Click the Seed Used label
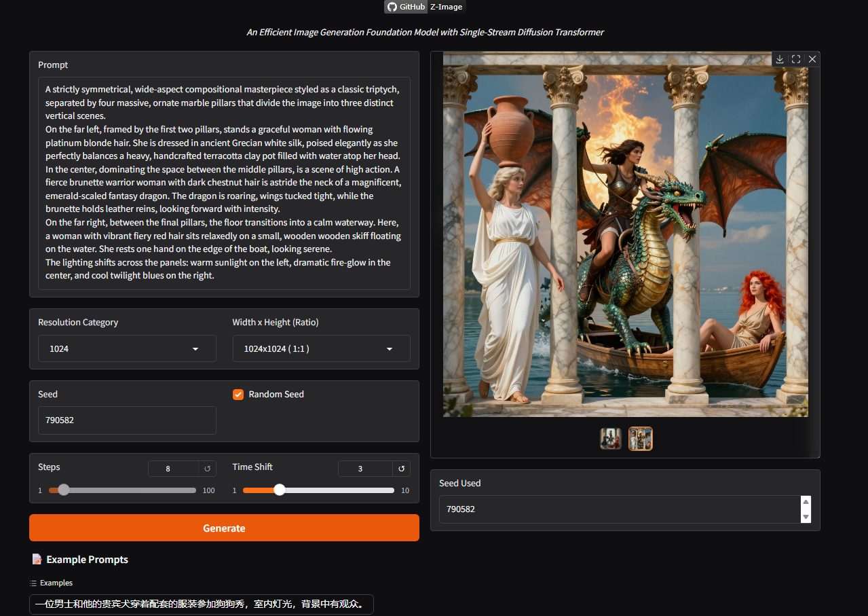 (x=459, y=483)
